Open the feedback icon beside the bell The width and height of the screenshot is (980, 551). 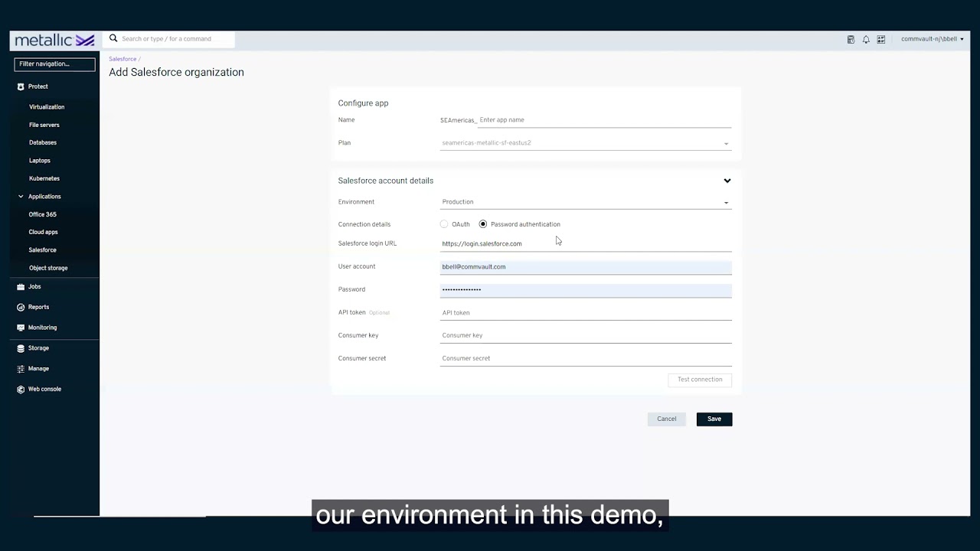pos(881,39)
